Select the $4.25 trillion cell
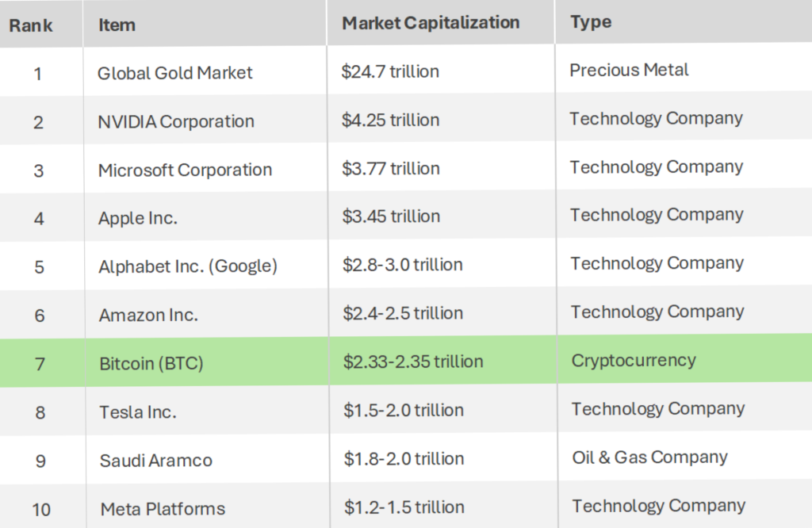 pos(390,120)
